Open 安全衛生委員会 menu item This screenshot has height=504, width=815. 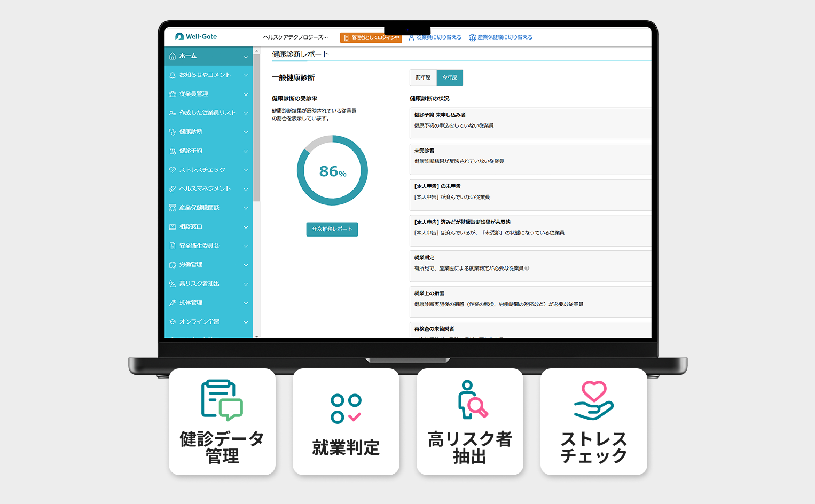(208, 246)
